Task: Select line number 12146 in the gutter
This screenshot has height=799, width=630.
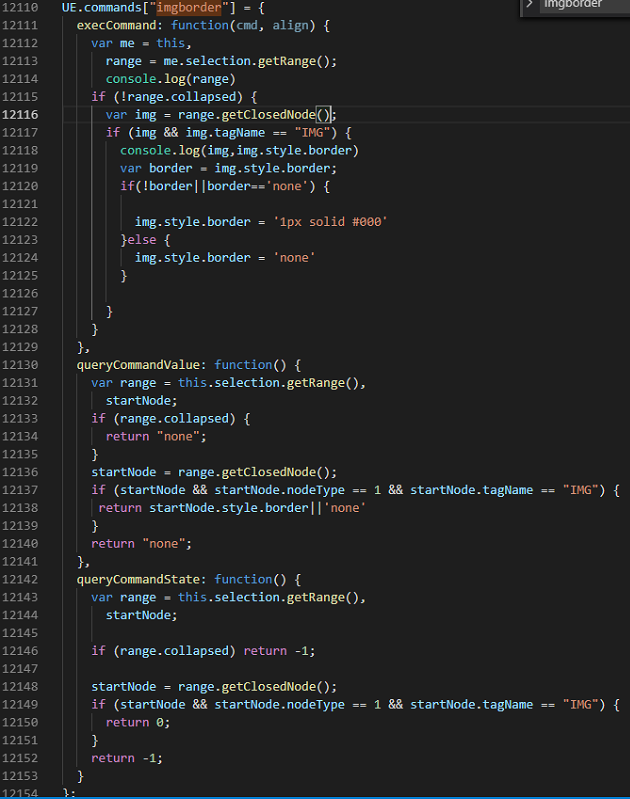Action: click(20, 651)
